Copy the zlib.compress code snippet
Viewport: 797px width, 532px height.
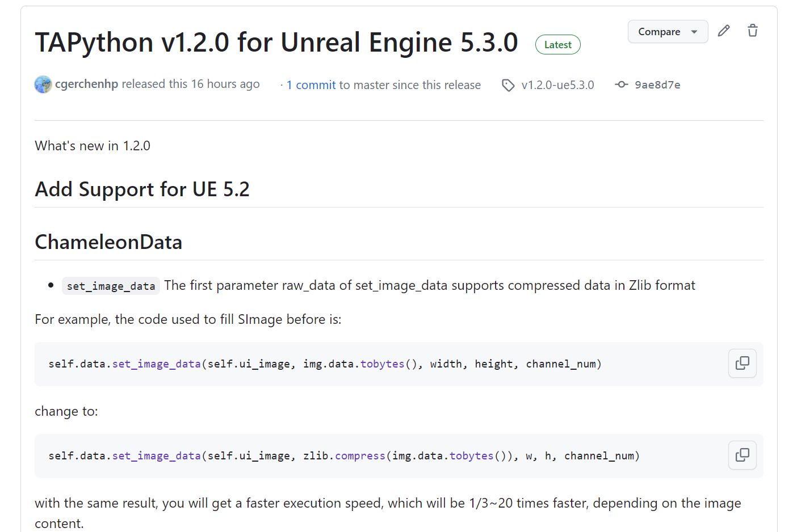[742, 455]
